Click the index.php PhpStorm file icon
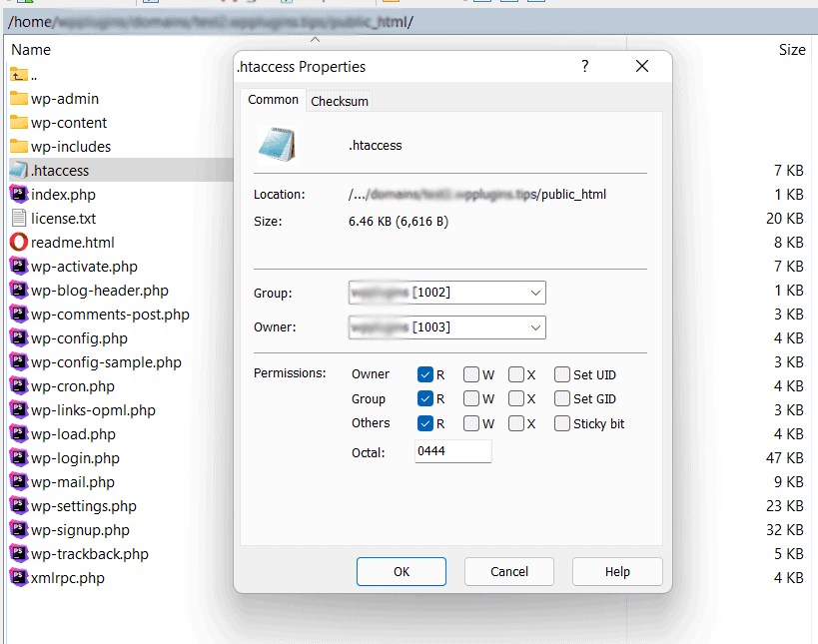This screenshot has width=818, height=644. pyautogui.click(x=19, y=195)
